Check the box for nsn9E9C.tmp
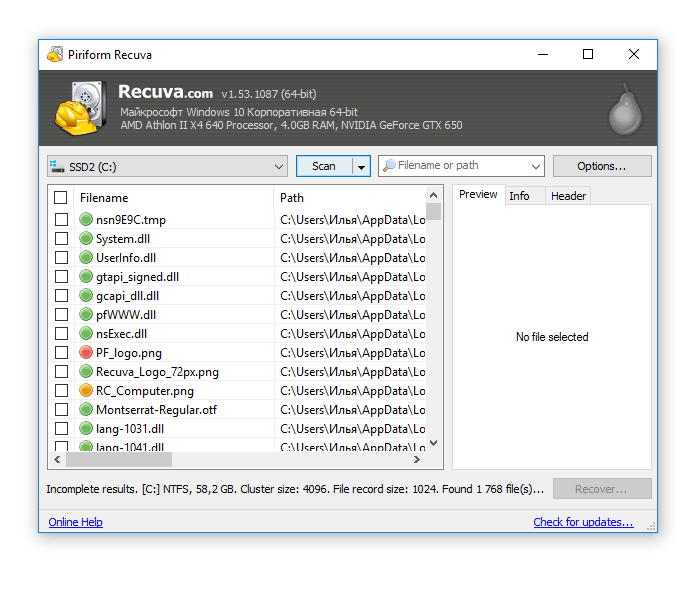 pos(61,219)
